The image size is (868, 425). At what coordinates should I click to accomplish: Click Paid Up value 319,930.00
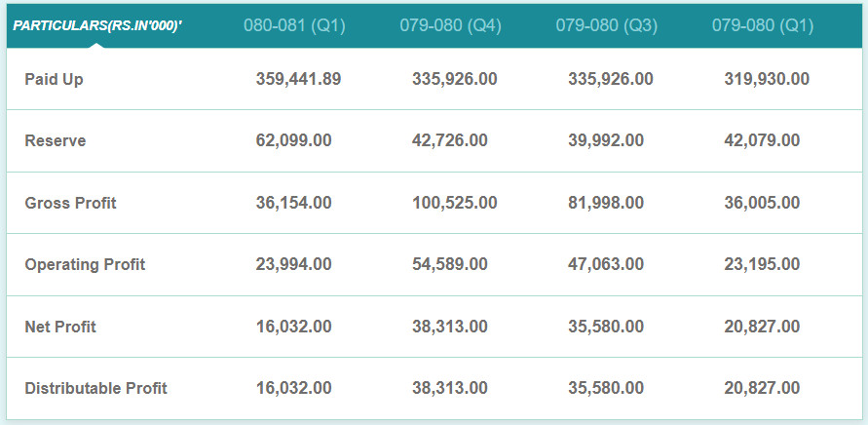[767, 79]
